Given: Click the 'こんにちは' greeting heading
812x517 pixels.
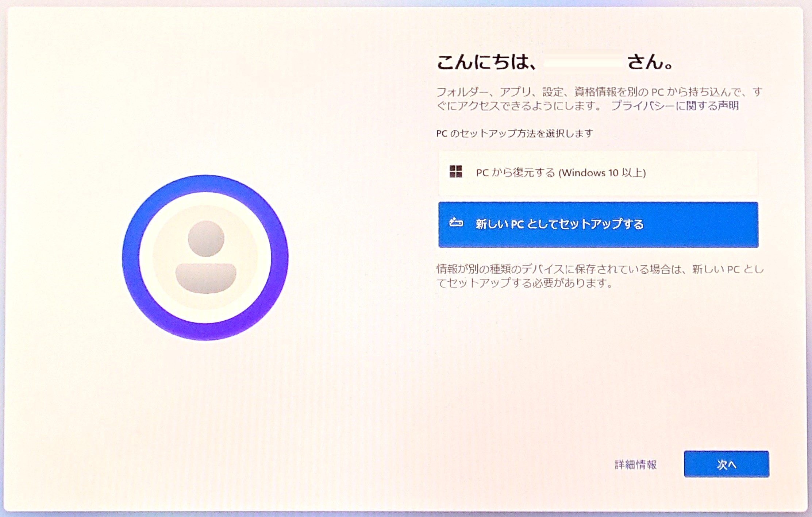Looking at the screenshot, I should pyautogui.click(x=555, y=62).
